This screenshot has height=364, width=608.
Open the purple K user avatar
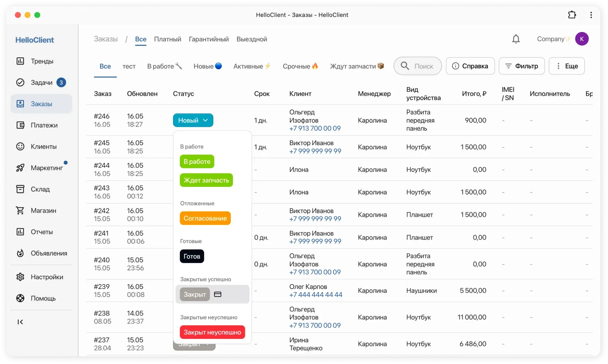[582, 39]
